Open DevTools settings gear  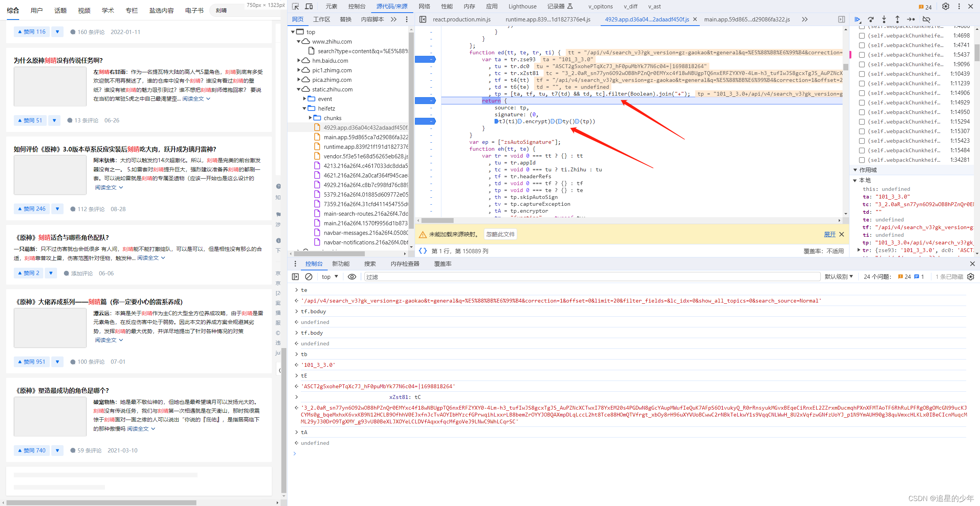point(946,7)
